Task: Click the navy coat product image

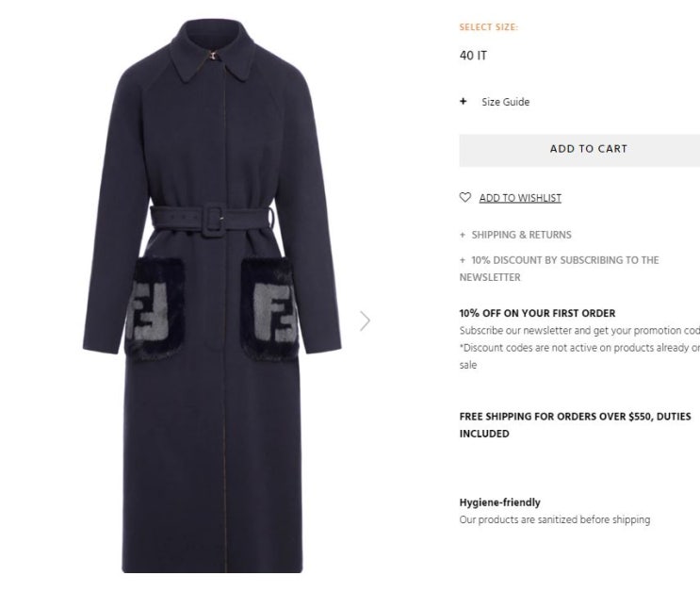Action: coord(212,296)
